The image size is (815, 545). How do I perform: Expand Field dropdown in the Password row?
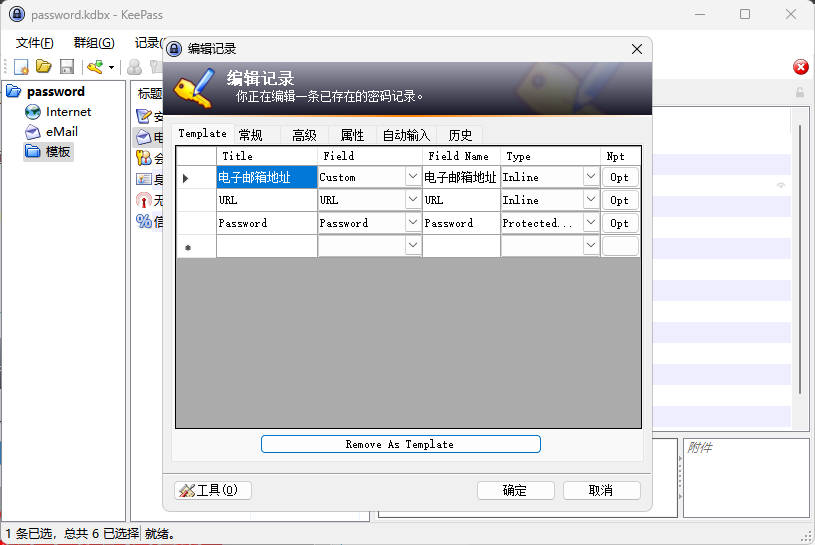pos(412,223)
